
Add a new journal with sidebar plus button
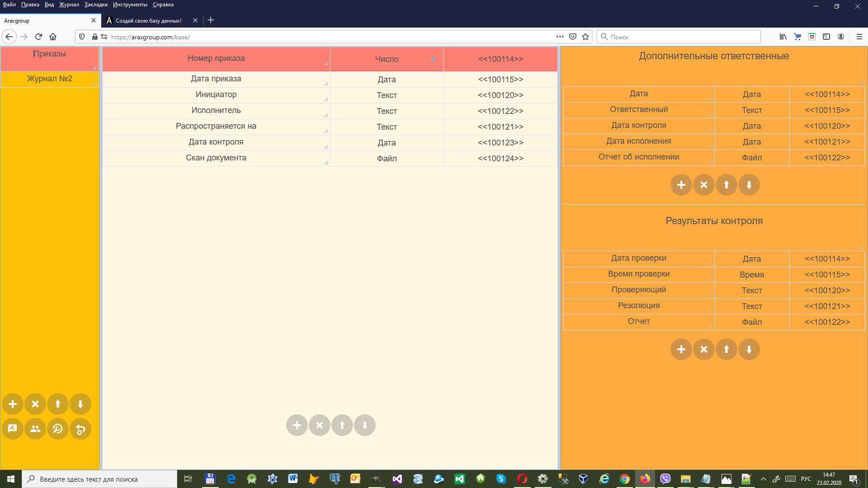coord(13,404)
